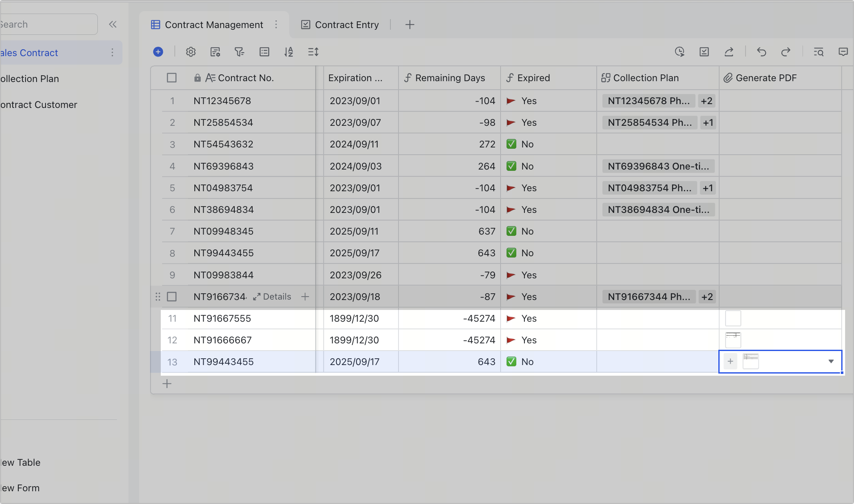Open the Sales Contract options menu
854x504 pixels.
tap(112, 52)
